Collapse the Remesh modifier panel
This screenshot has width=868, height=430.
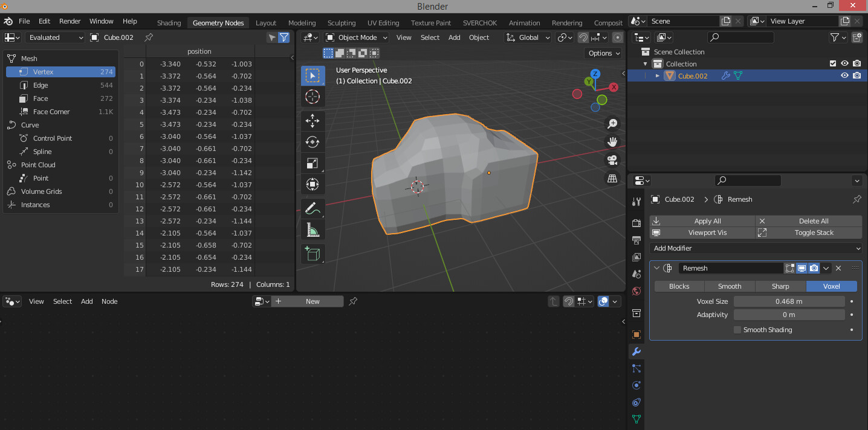pos(656,268)
